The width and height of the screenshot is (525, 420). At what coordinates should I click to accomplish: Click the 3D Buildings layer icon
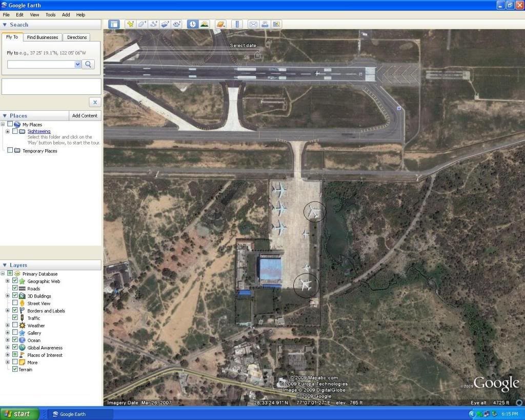pyautogui.click(x=22, y=296)
